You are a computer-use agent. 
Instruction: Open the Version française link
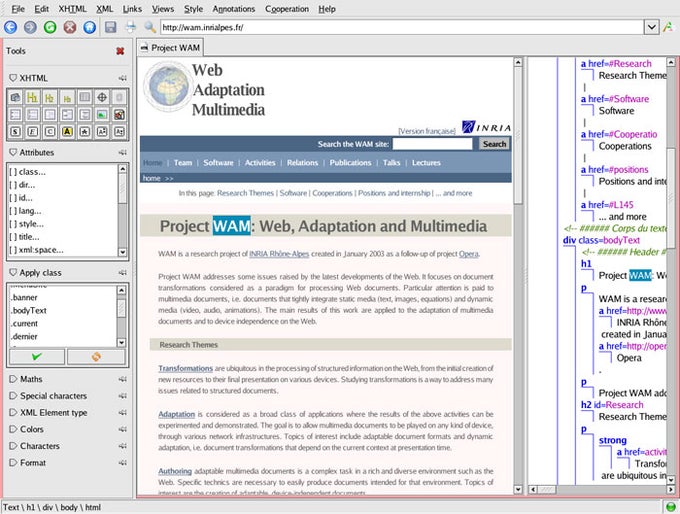click(x=427, y=131)
